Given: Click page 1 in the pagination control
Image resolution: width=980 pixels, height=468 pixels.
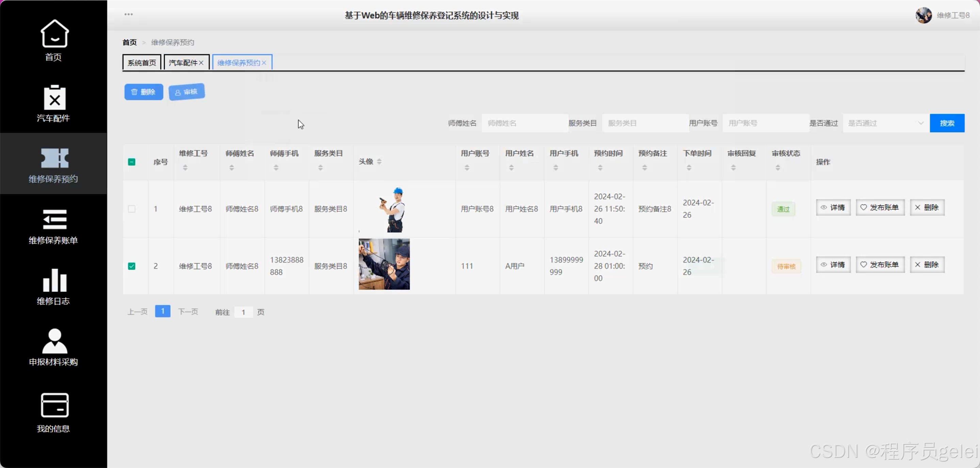Looking at the screenshot, I should point(162,311).
